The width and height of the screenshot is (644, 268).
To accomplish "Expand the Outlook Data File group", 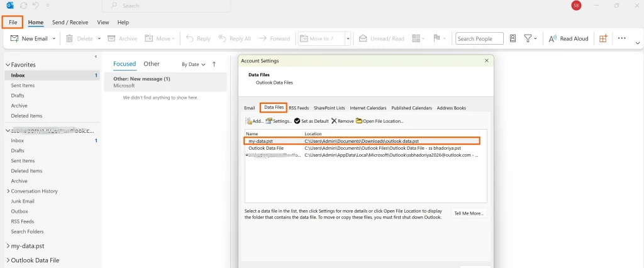I will 8,260.
